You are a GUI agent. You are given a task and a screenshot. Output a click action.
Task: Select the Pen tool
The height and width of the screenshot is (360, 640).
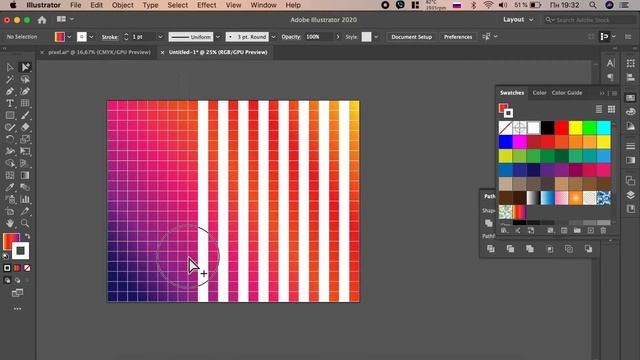tap(10, 91)
